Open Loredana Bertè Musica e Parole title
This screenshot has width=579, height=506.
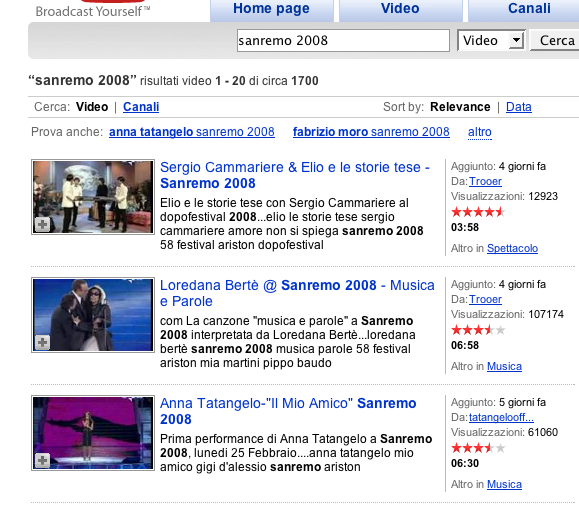[297, 293]
